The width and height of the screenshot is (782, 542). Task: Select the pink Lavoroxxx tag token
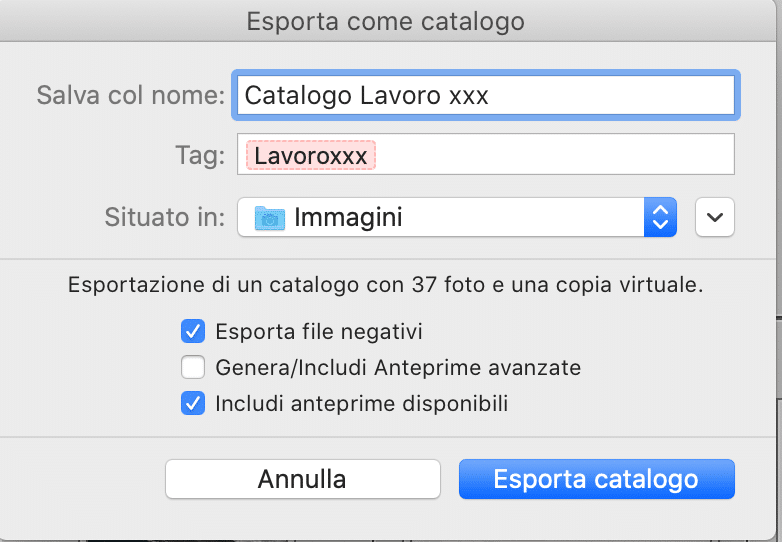pos(311,156)
